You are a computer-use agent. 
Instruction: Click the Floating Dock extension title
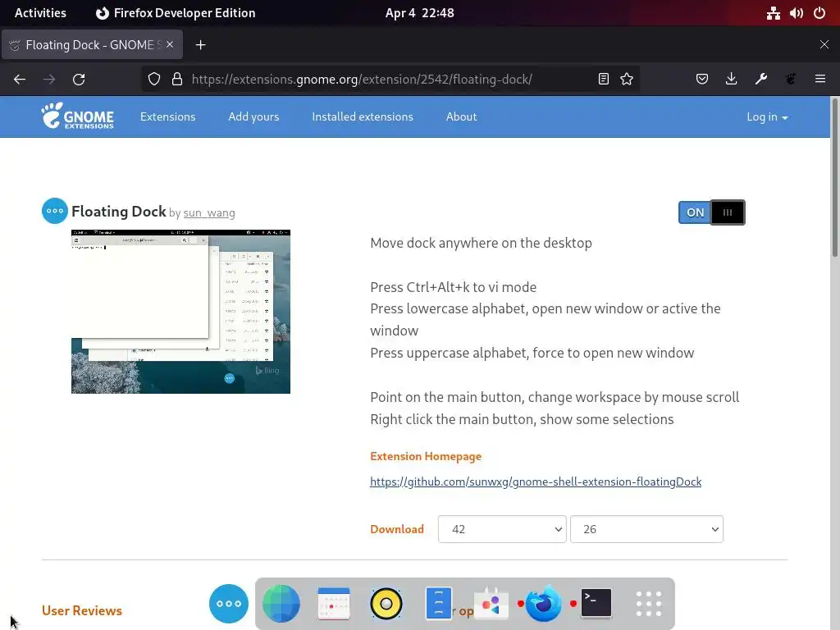coord(119,212)
